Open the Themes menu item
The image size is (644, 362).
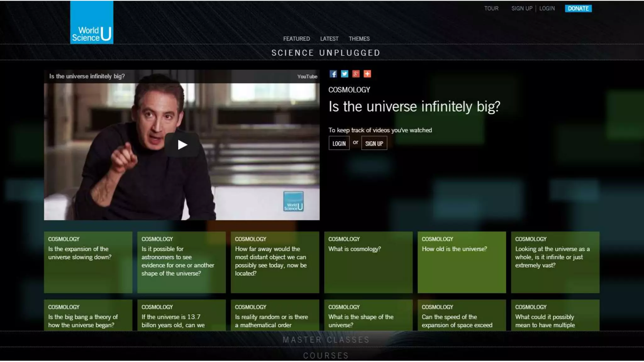coord(359,39)
